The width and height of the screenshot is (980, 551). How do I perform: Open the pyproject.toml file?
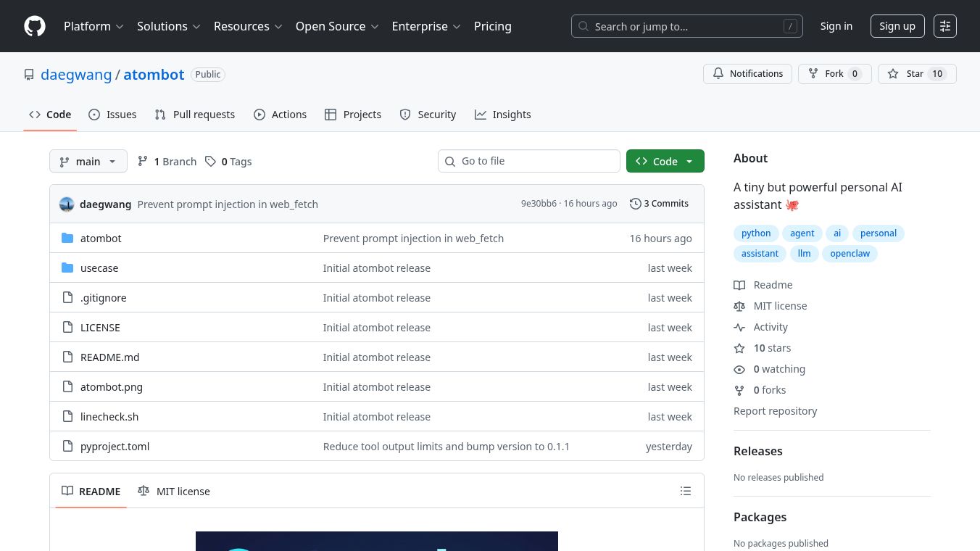[115, 447]
